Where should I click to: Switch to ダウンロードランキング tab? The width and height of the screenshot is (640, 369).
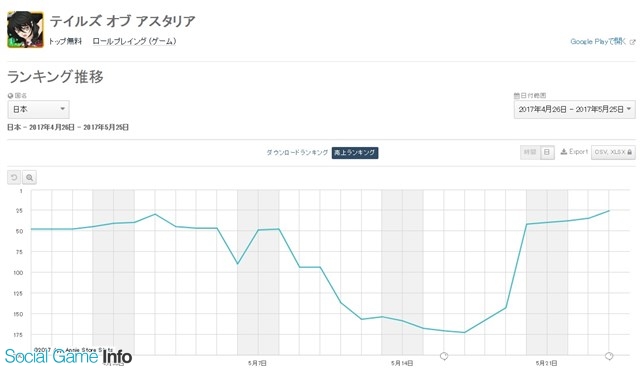pos(297,153)
